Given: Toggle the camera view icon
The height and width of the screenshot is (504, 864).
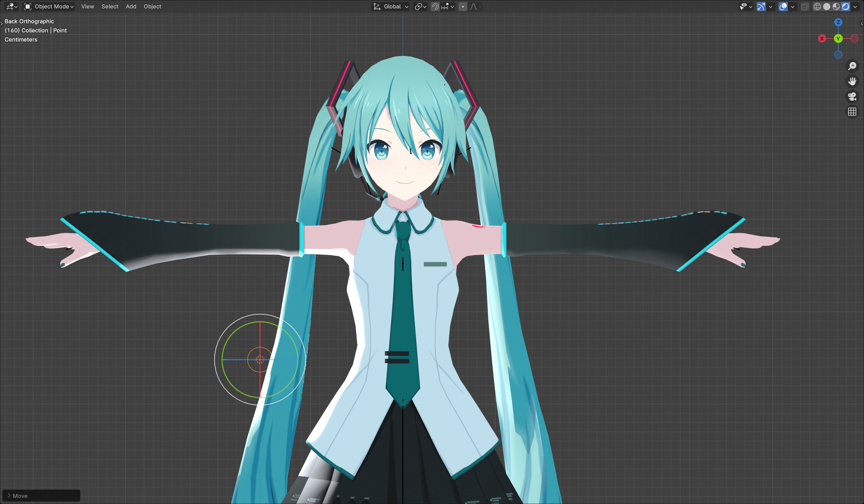Looking at the screenshot, I should pyautogui.click(x=852, y=96).
